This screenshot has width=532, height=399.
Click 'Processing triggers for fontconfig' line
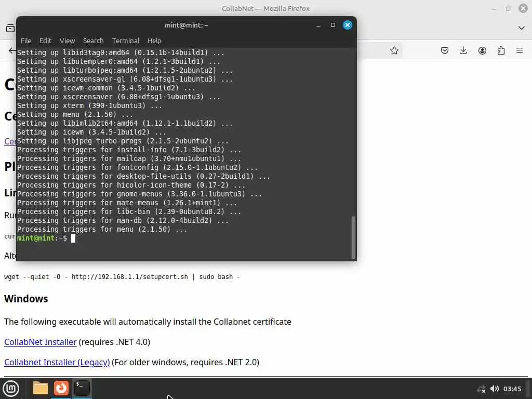(x=137, y=168)
